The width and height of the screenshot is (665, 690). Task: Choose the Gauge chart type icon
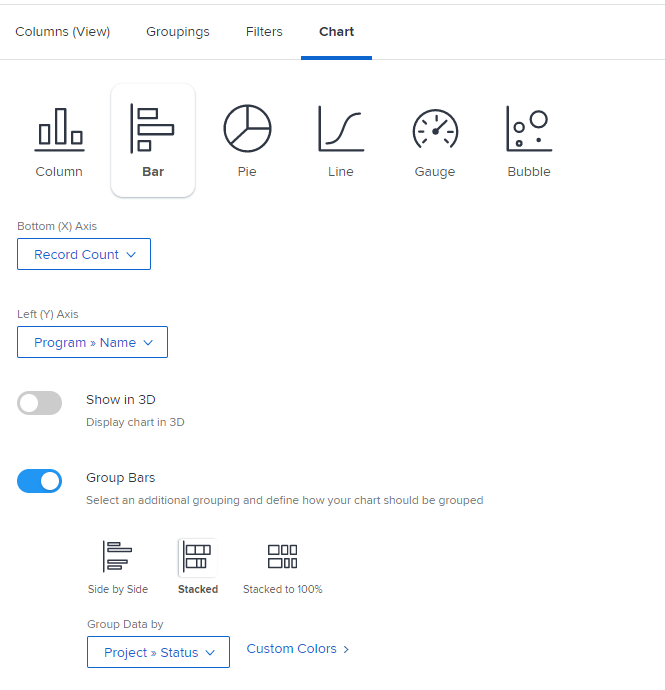435,129
